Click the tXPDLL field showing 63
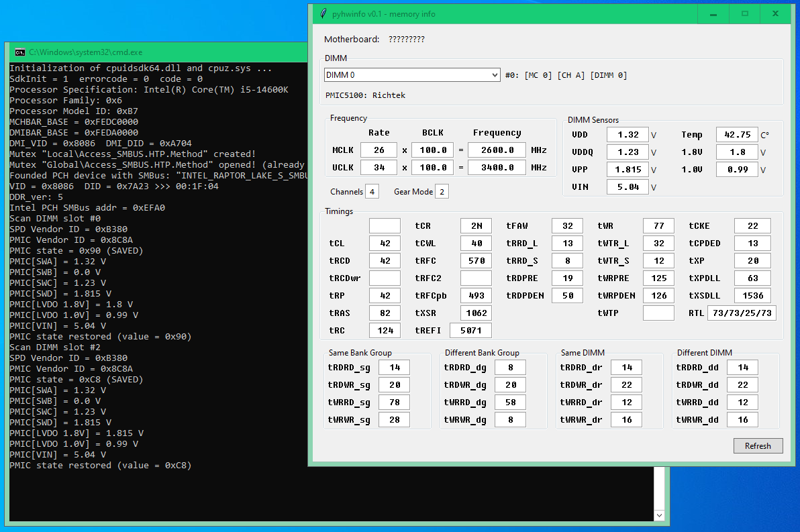Viewport: 800px width, 532px height. coord(752,278)
